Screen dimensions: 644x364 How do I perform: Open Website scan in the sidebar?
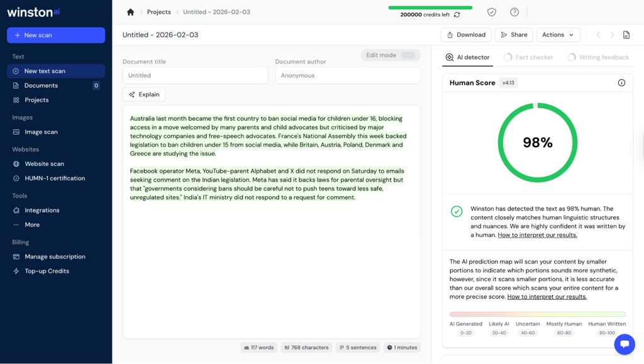pyautogui.click(x=45, y=163)
